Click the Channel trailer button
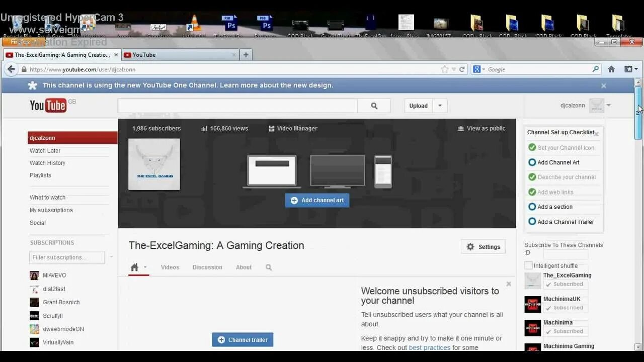 [243, 339]
